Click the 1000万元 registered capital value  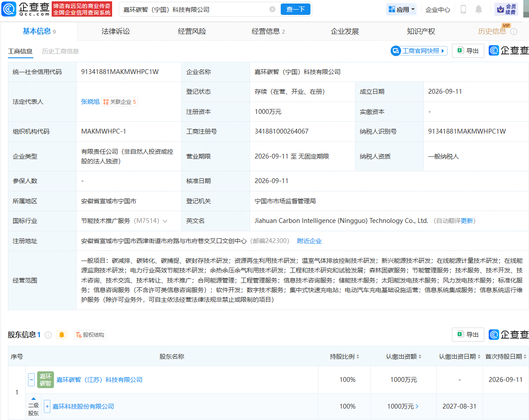(268, 112)
